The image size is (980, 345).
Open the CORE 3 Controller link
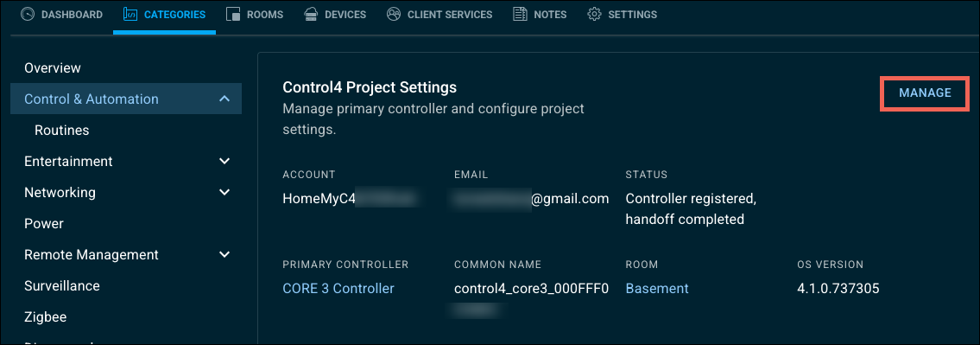point(338,289)
